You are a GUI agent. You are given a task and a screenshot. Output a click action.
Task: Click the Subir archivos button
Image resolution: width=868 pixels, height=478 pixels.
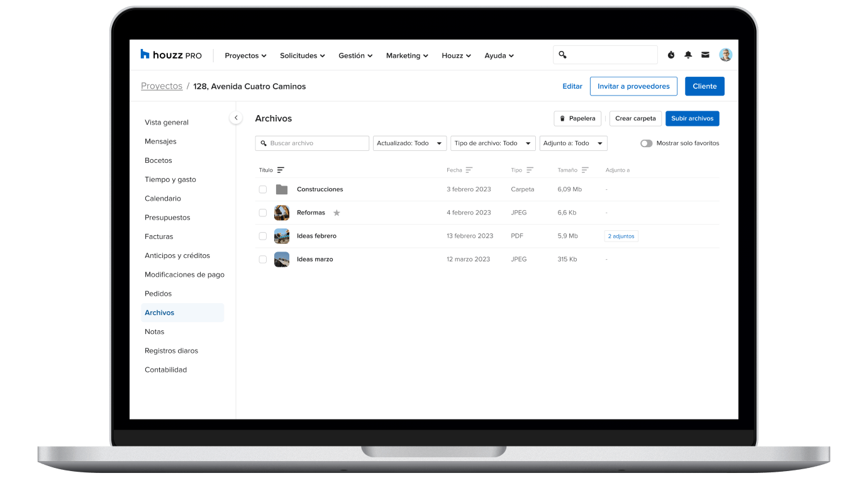pos(692,118)
